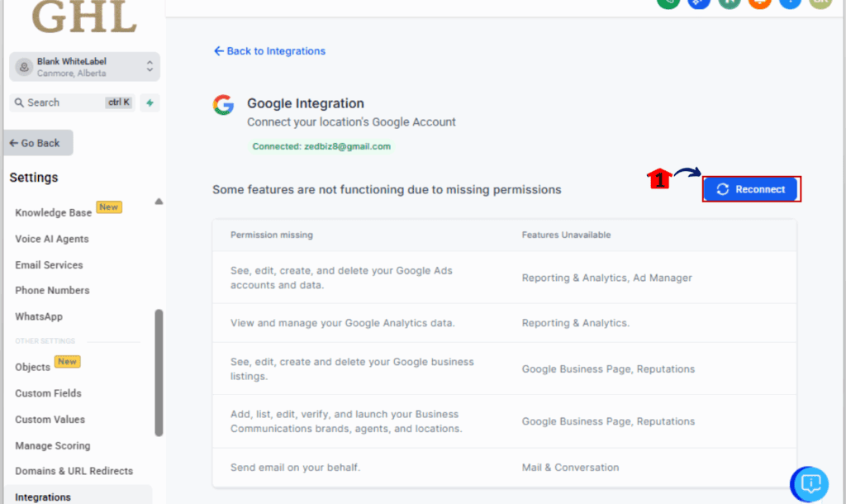846x504 pixels.
Task: Click the location pin avatar for Blank WhiteLabel
Action: tap(23, 66)
